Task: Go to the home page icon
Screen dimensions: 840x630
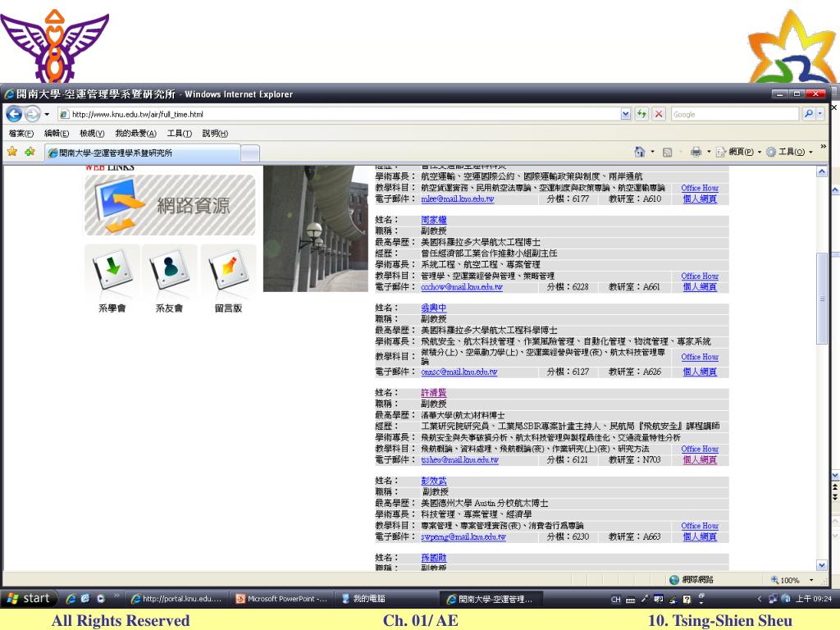Action: click(639, 152)
